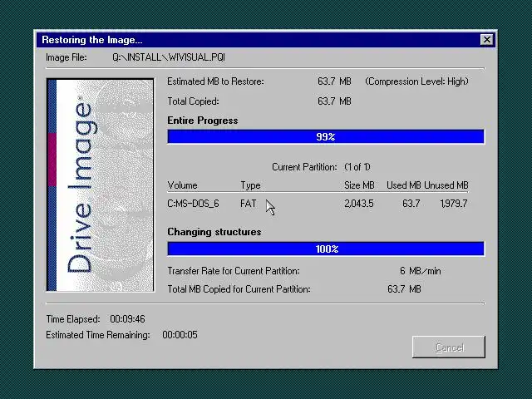Click the Total Copied label
Image resolution: width=532 pixels, height=399 pixels.
193,101
